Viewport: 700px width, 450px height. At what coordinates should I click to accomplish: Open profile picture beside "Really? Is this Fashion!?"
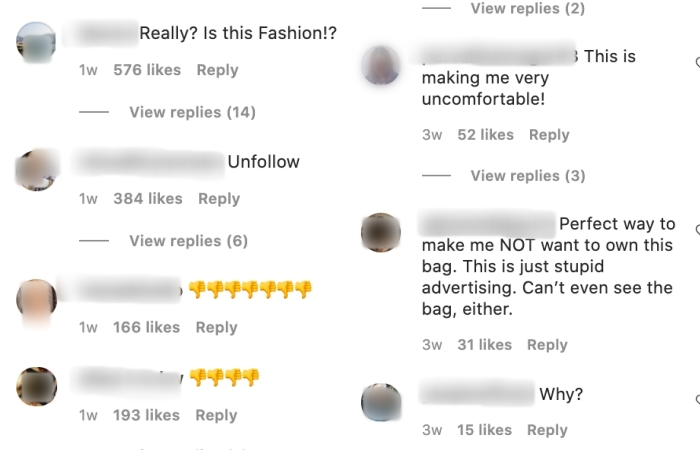(37, 42)
